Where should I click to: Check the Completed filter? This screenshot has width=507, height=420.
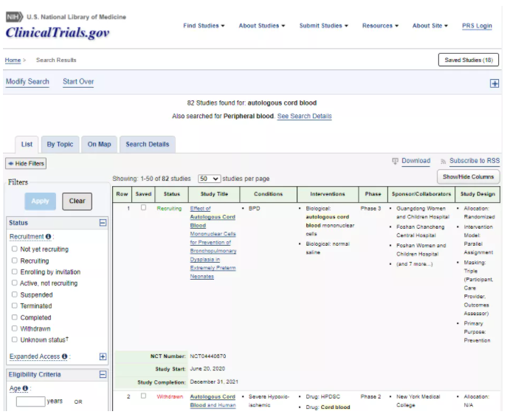(x=14, y=317)
